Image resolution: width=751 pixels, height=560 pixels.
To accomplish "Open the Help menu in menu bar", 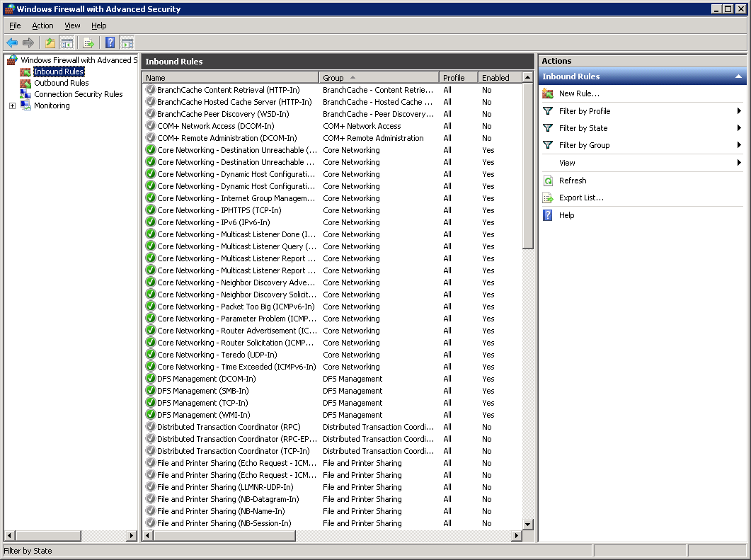I will click(98, 26).
